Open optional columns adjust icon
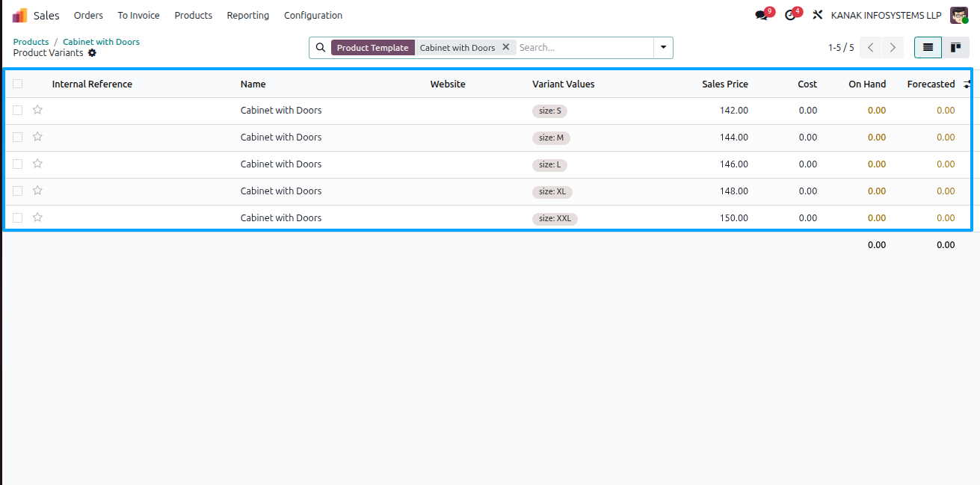 pos(967,84)
